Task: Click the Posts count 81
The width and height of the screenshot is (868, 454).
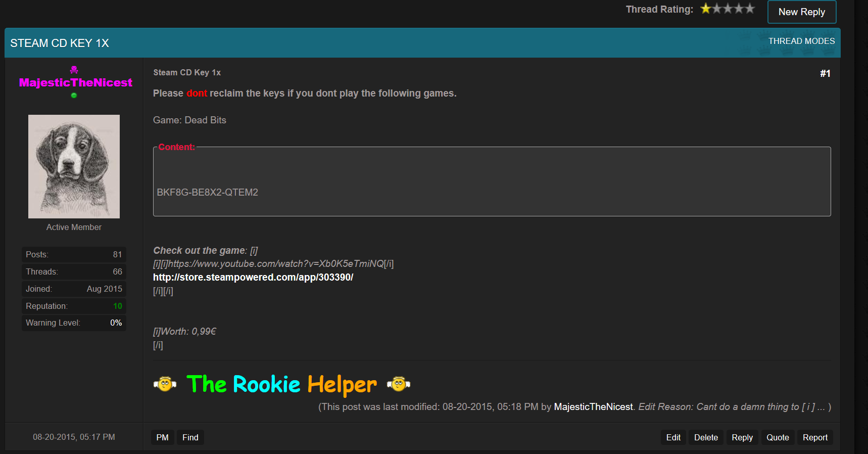Action: point(117,254)
